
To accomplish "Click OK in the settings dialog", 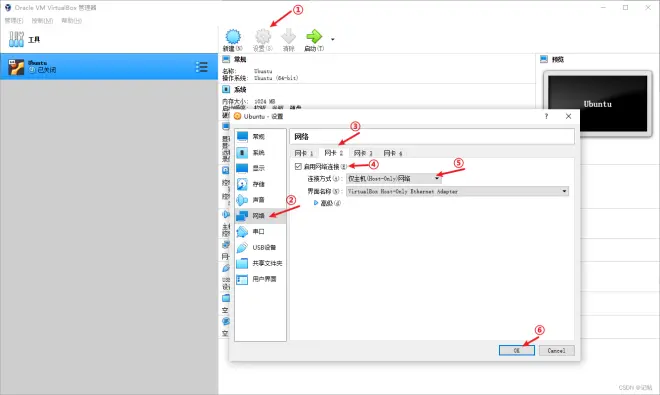I will [x=516, y=350].
